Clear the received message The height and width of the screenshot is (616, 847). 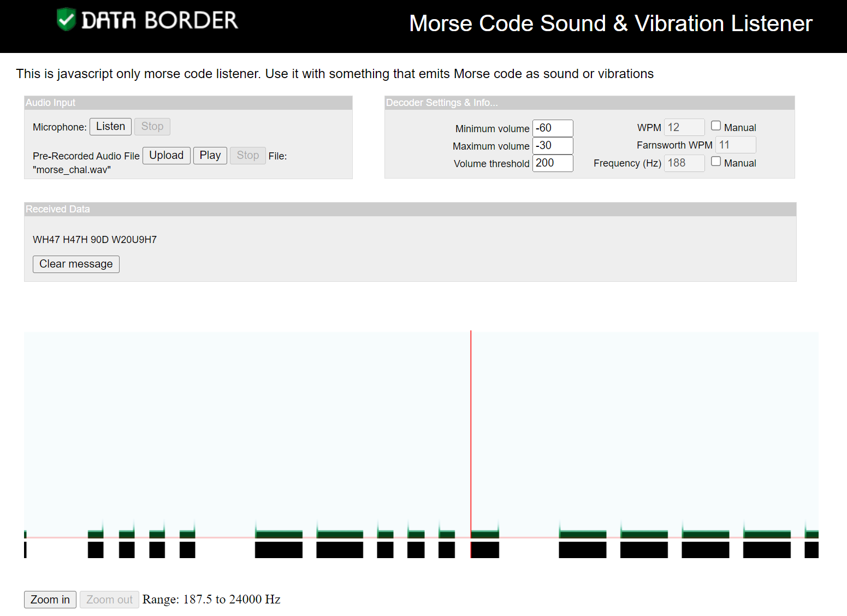point(76,264)
